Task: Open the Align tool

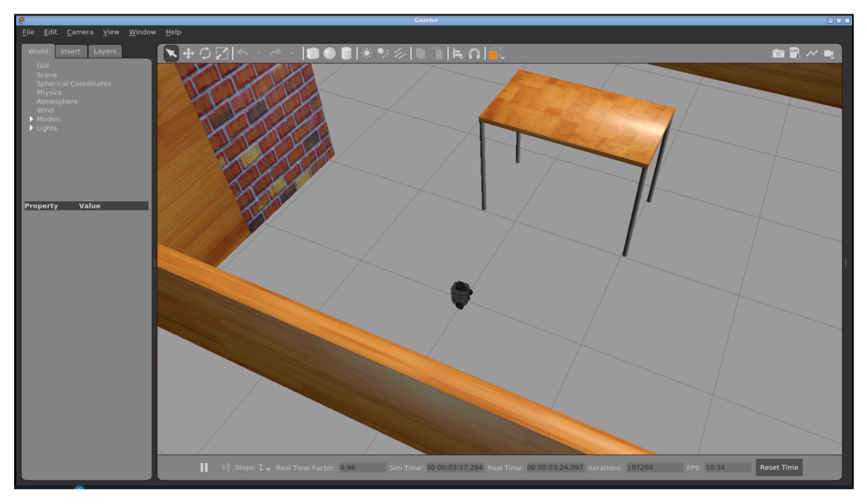Action: [458, 54]
